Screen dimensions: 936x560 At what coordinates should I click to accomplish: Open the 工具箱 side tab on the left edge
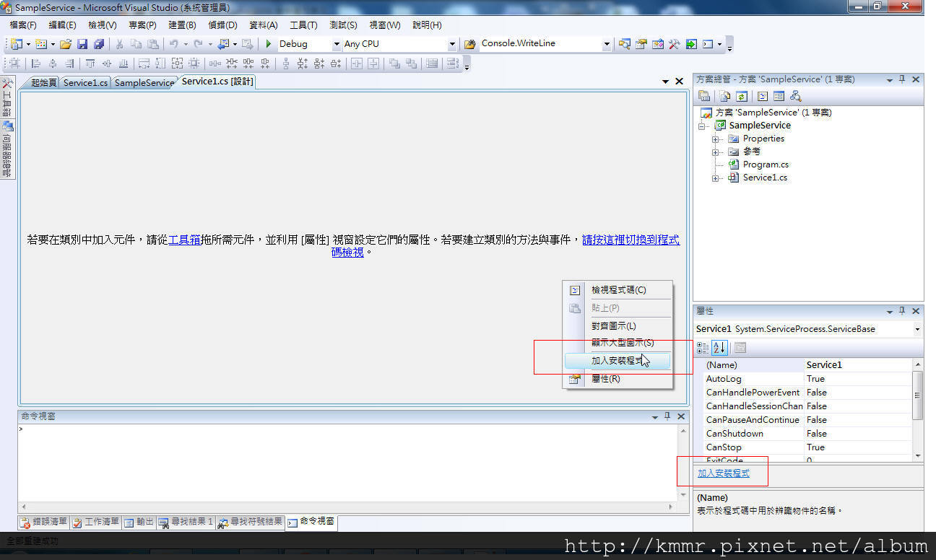click(7, 98)
